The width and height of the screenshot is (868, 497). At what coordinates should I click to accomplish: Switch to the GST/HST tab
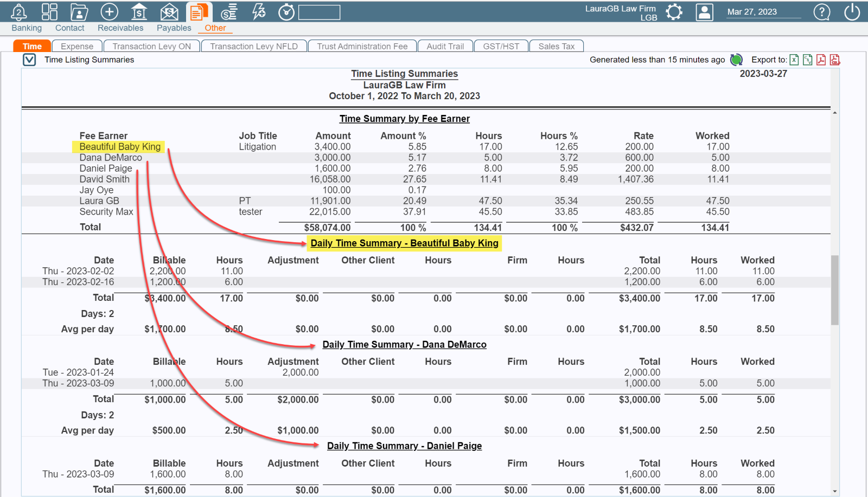pos(501,46)
